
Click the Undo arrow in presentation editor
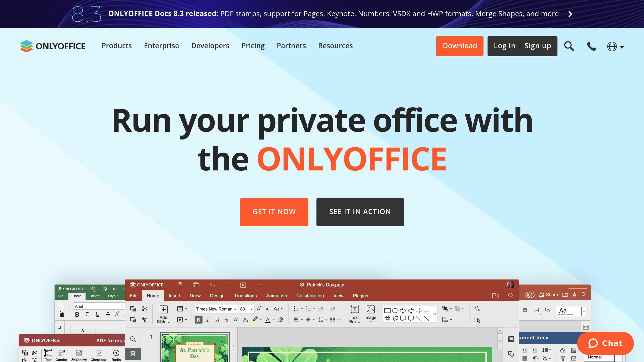click(212, 285)
